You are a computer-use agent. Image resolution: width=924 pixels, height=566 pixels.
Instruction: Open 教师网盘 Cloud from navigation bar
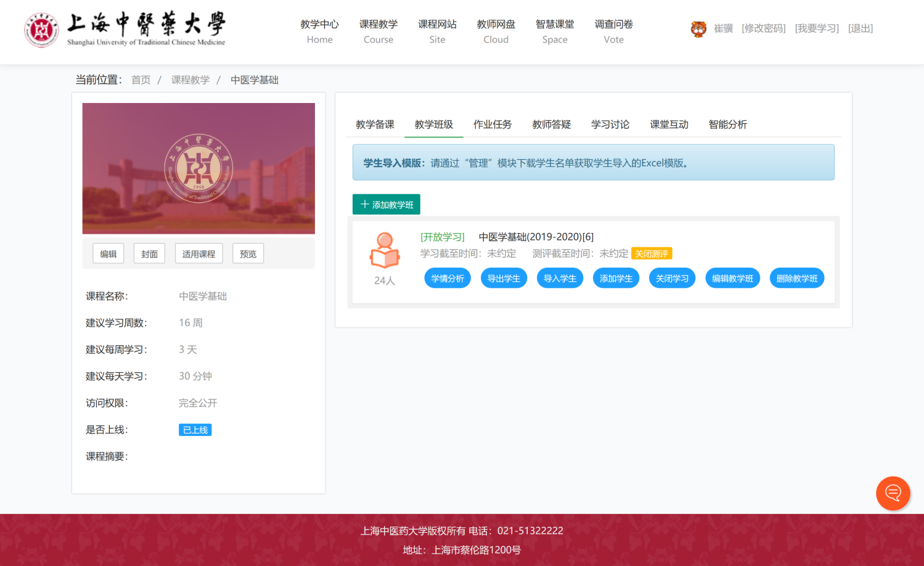pyautogui.click(x=496, y=31)
